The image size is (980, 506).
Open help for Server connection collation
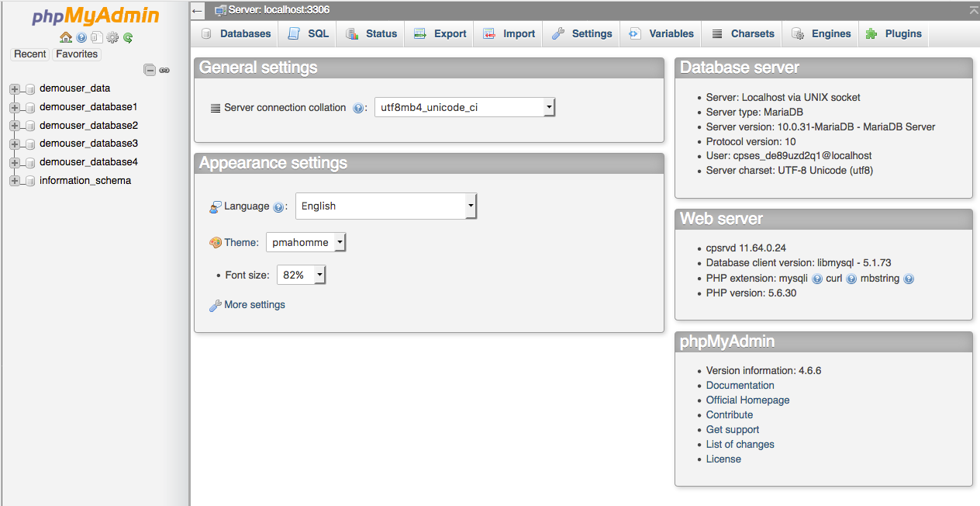(x=357, y=107)
